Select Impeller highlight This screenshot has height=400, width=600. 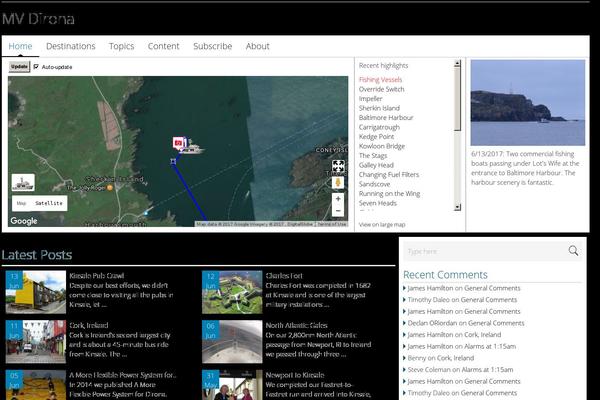click(x=370, y=99)
